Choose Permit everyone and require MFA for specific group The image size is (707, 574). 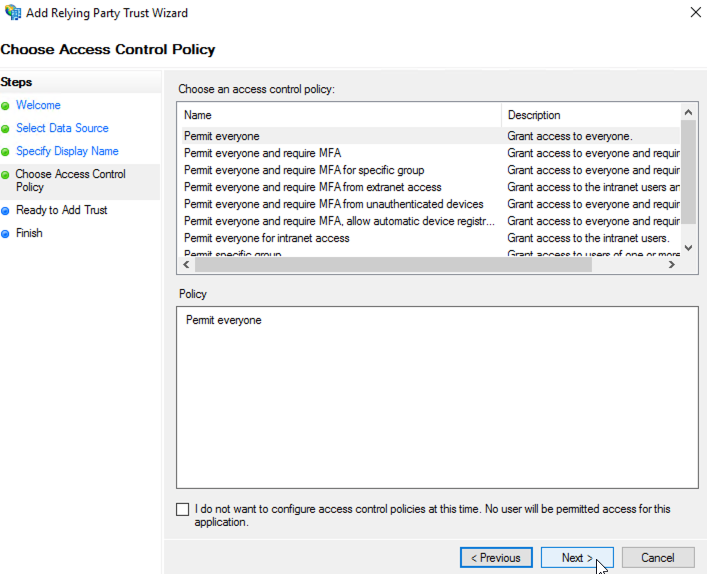[304, 170]
